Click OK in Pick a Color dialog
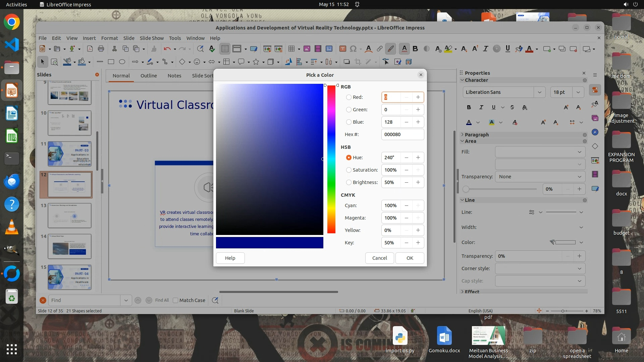 pyautogui.click(x=410, y=258)
